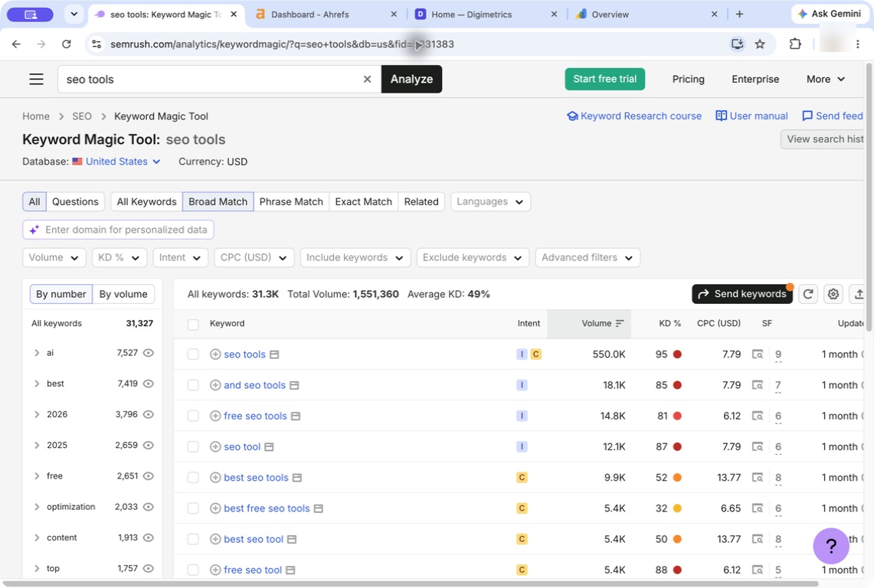The width and height of the screenshot is (874, 588).
Task: Open the Intent filter dropdown
Action: [x=180, y=257]
